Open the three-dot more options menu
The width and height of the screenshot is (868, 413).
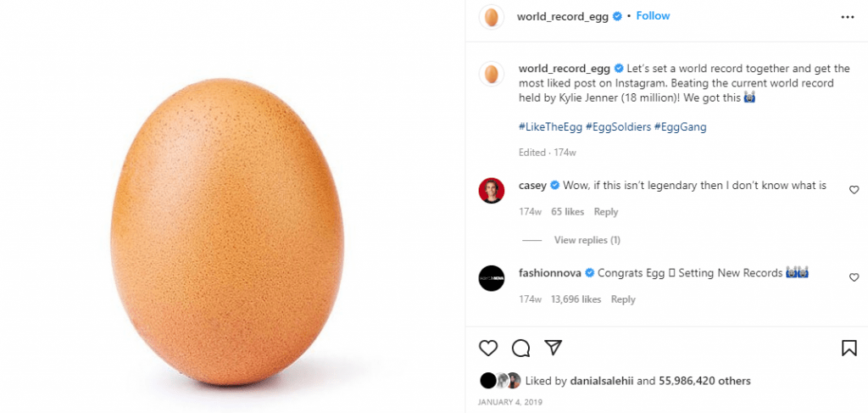click(848, 16)
